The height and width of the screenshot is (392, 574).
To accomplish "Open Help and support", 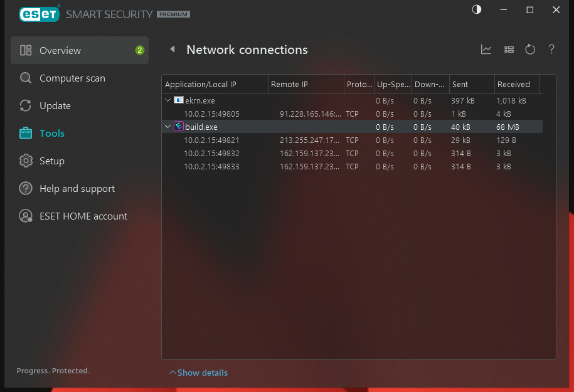I will [x=77, y=189].
